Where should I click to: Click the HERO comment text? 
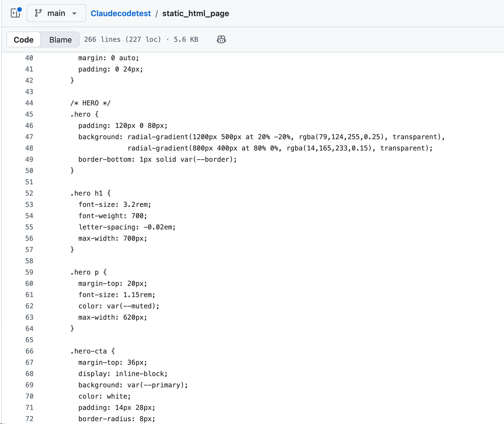click(x=90, y=103)
